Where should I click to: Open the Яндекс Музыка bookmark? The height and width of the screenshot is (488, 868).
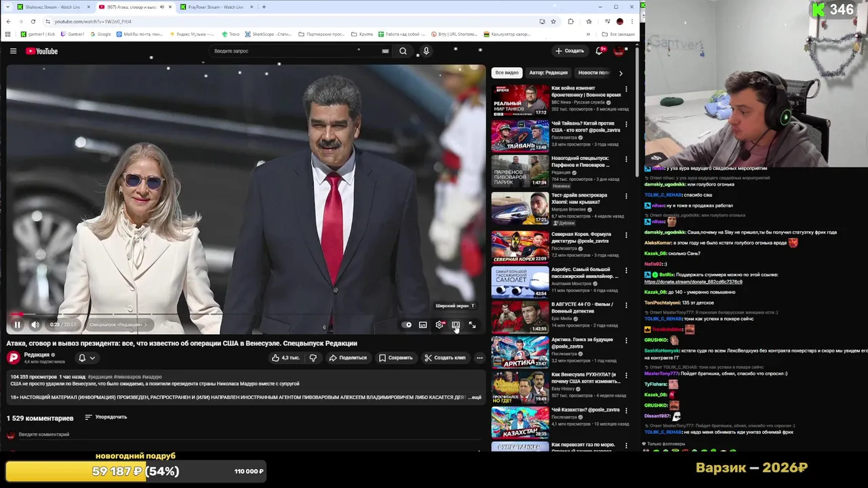(x=193, y=34)
